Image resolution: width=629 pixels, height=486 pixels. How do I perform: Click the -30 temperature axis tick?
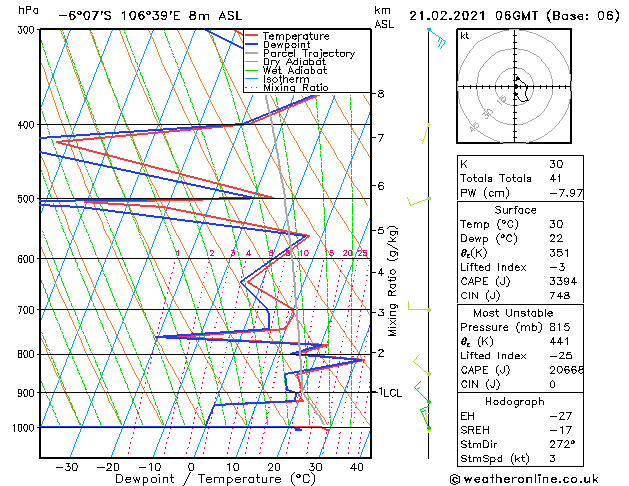click(x=66, y=467)
